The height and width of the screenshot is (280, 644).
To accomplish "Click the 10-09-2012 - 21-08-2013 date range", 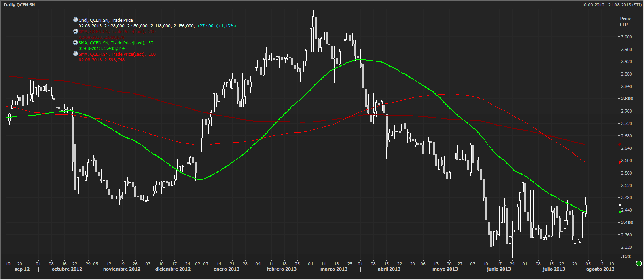I will click(612, 5).
